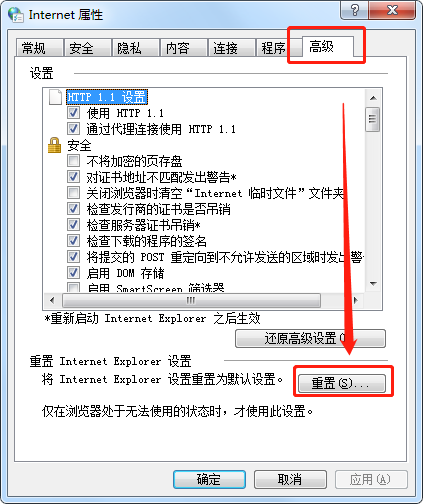Select the HTTP 1.1 设置 document icon

pyautogui.click(x=55, y=97)
